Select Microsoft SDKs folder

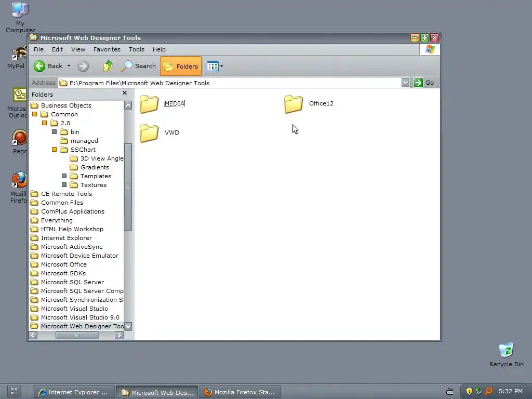point(58,273)
